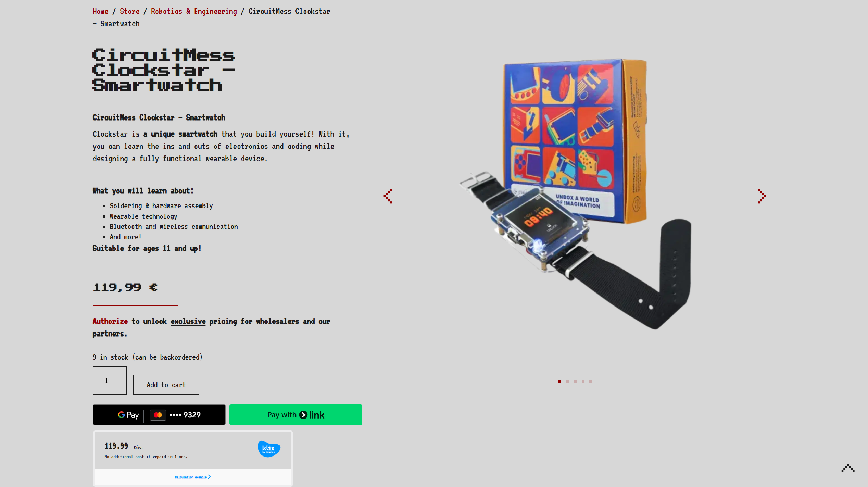
Task: Pay using Google Pay card 9329
Action: pos(159,415)
